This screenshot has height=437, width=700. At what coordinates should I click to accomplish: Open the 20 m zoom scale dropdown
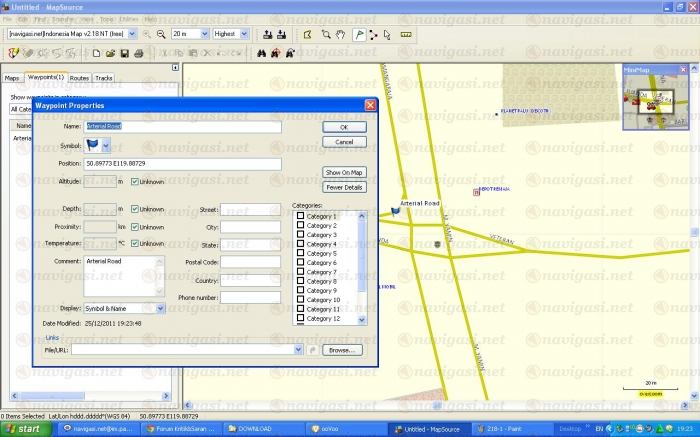point(204,33)
